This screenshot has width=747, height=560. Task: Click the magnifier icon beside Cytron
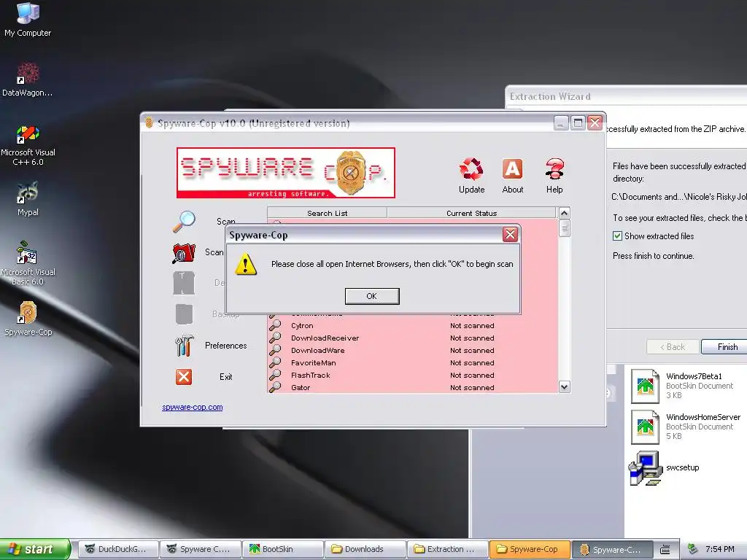pyautogui.click(x=275, y=325)
